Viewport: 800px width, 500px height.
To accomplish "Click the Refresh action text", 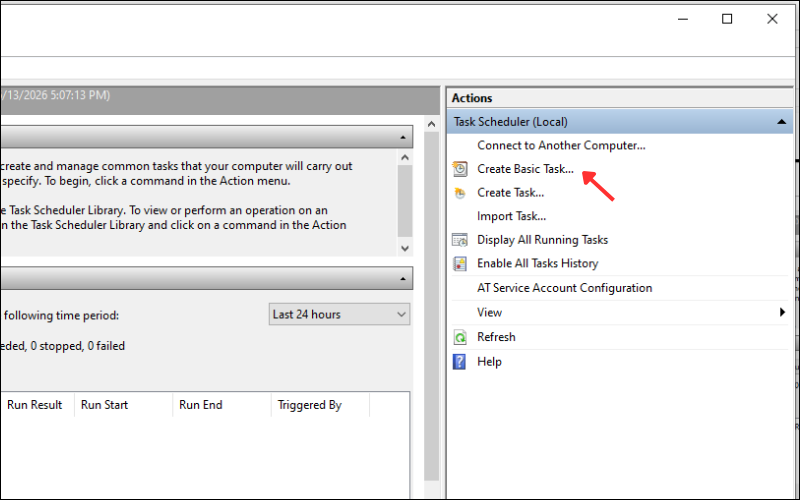I will (x=496, y=337).
